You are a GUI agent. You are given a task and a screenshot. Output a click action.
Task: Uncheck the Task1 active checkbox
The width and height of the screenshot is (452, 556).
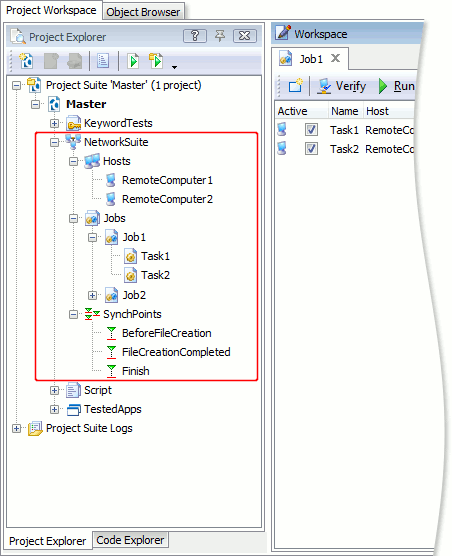tap(311, 130)
